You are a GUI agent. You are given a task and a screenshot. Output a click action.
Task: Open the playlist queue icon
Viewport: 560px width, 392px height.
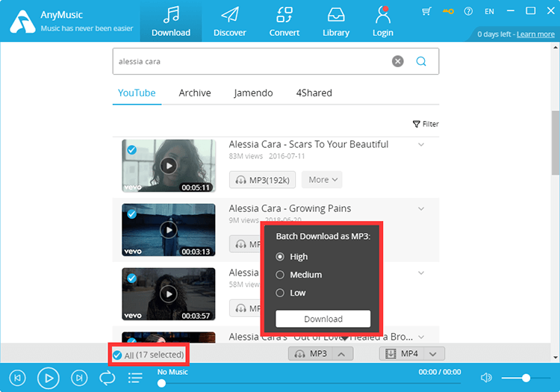click(x=135, y=378)
